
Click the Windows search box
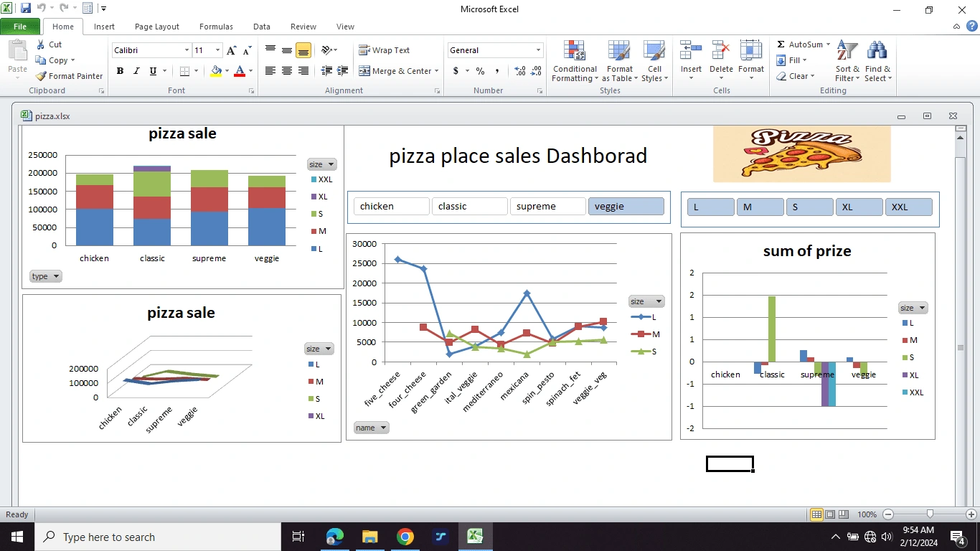pyautogui.click(x=158, y=537)
